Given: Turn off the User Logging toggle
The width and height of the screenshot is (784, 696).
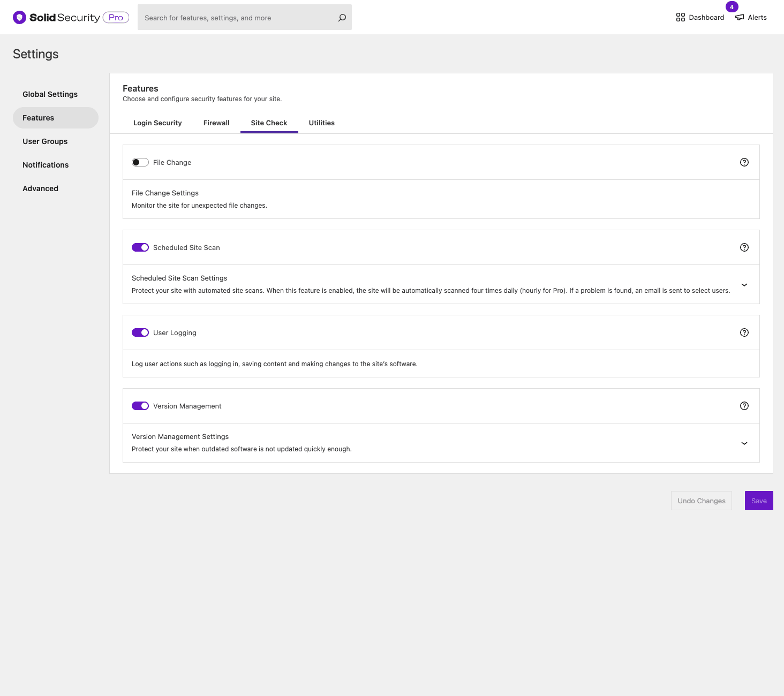Looking at the screenshot, I should tap(140, 332).
